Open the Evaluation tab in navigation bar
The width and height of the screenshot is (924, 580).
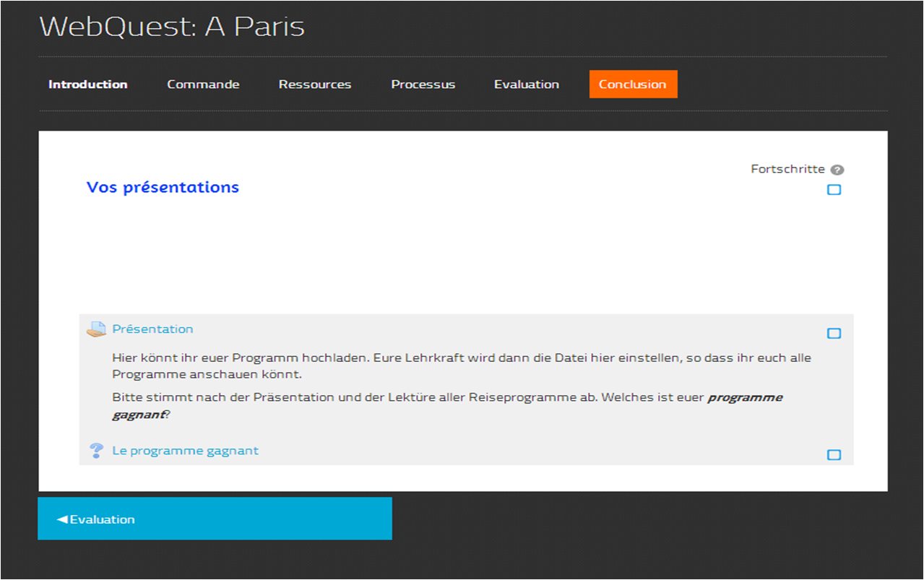pyautogui.click(x=526, y=85)
